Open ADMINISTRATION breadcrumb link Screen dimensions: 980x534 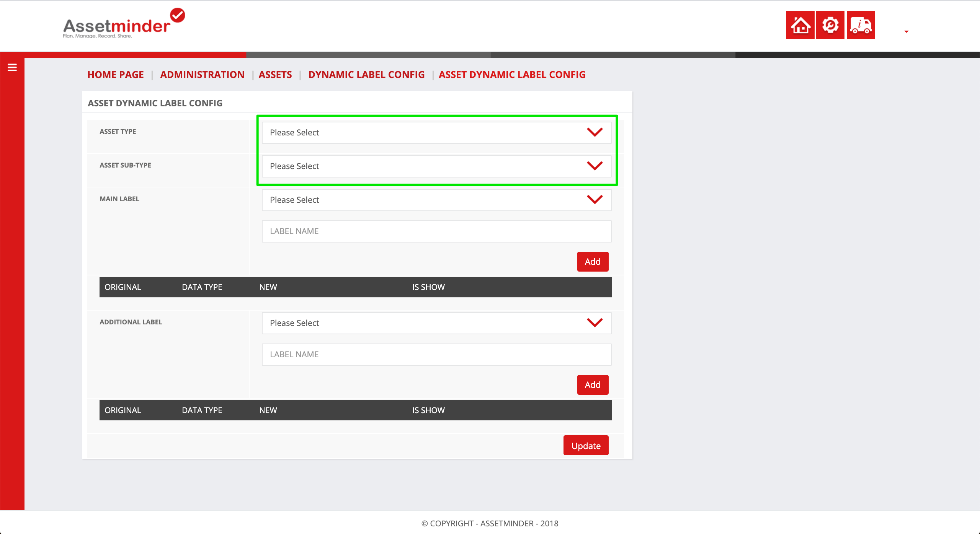pos(202,75)
